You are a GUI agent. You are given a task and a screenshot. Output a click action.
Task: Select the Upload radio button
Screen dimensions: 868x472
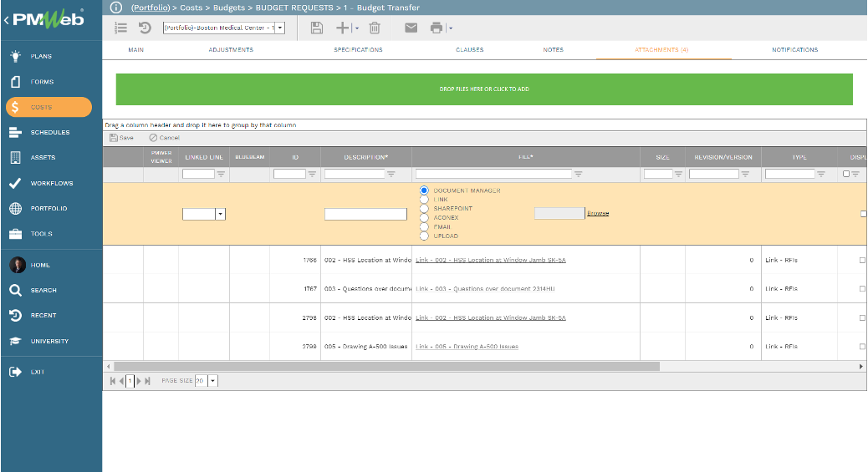(424, 236)
